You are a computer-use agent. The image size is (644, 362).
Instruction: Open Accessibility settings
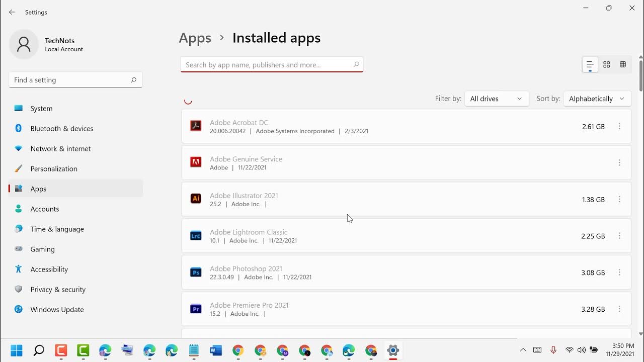75,269
